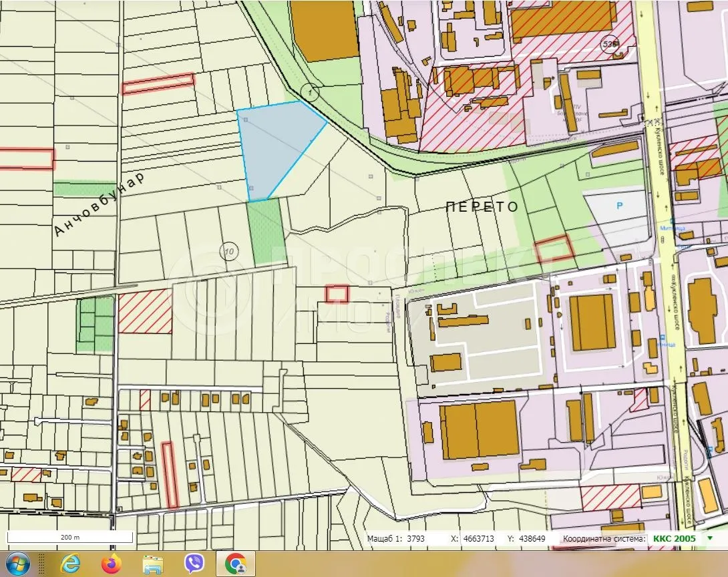This screenshot has height=577, width=728.
Task: Switch to Viber in the taskbar
Action: click(x=194, y=564)
